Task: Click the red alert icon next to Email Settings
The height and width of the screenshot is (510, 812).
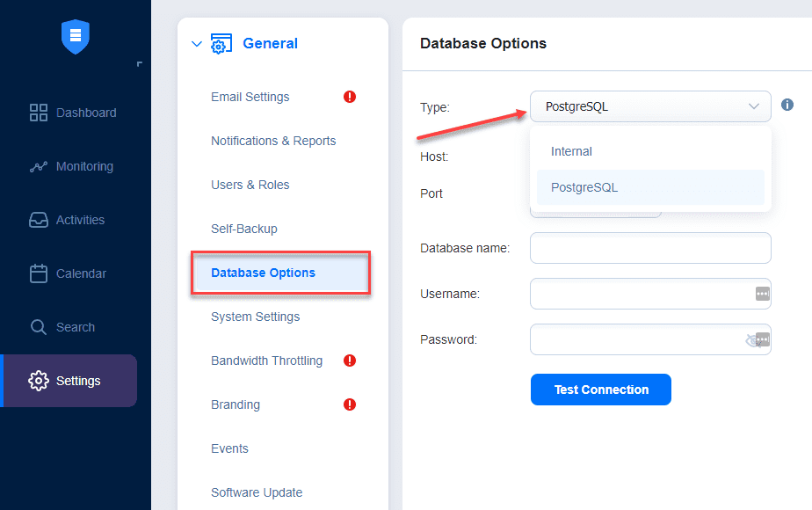Action: pyautogui.click(x=350, y=97)
